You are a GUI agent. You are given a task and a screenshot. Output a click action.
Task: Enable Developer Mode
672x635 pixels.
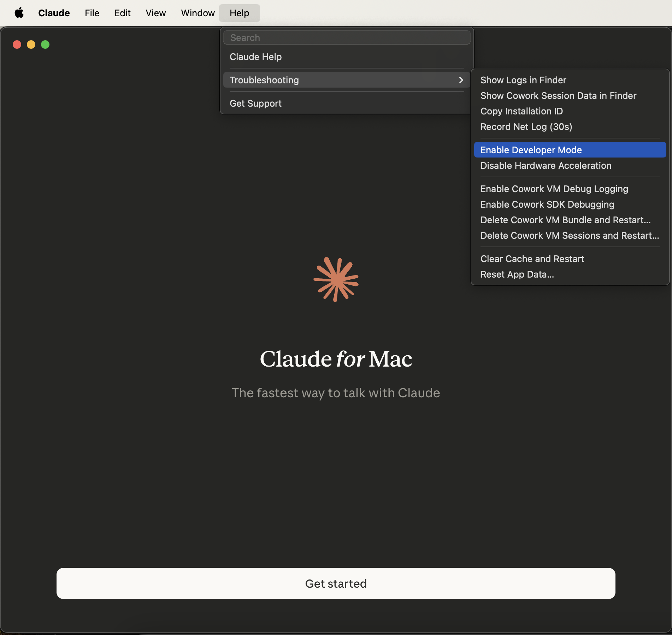click(x=531, y=150)
